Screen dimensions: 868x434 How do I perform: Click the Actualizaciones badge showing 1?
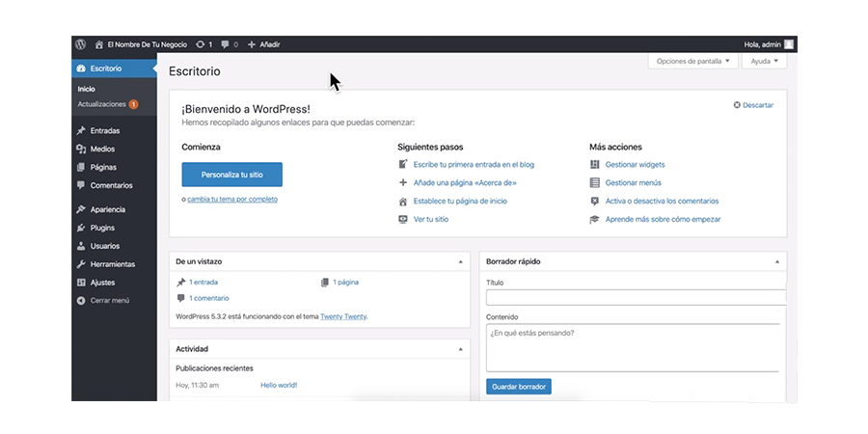click(x=133, y=104)
